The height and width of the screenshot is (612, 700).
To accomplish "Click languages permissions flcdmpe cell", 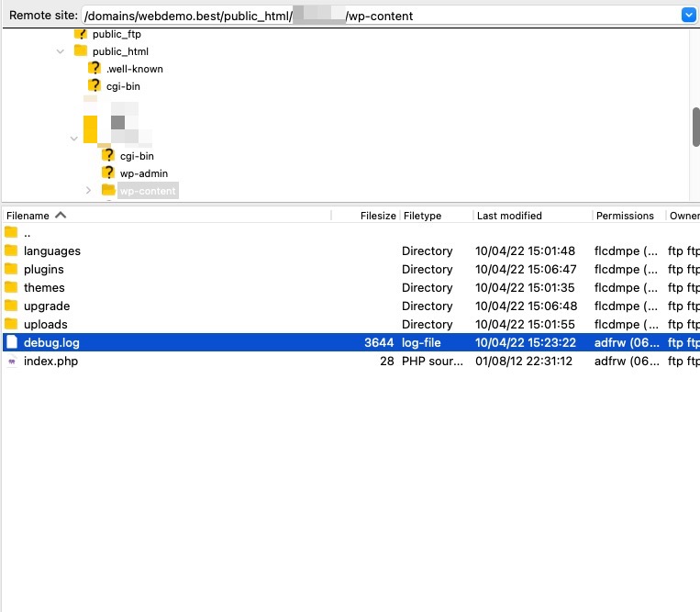I will (626, 250).
